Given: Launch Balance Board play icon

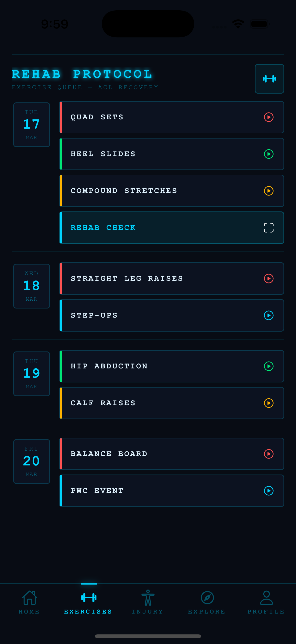Looking at the screenshot, I should point(269,454).
